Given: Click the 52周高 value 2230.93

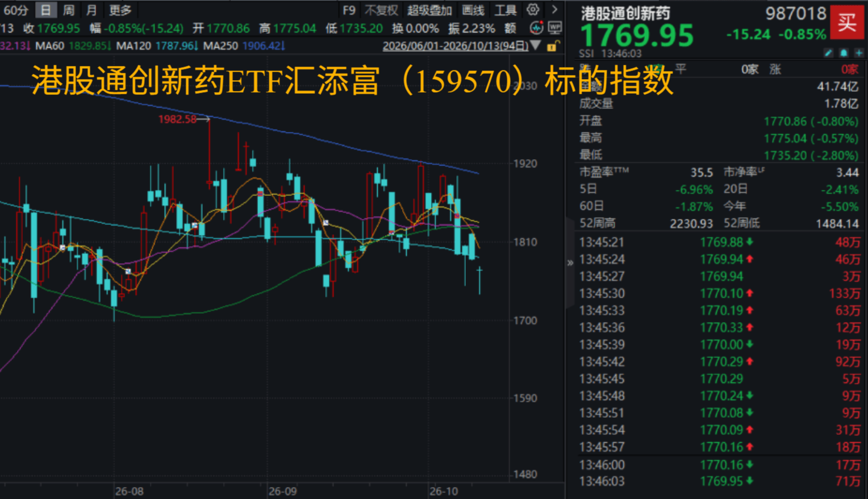Looking at the screenshot, I should [x=691, y=223].
